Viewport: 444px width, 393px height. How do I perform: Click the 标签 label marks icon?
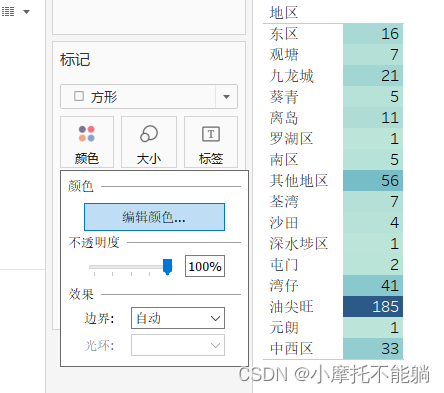click(x=211, y=142)
